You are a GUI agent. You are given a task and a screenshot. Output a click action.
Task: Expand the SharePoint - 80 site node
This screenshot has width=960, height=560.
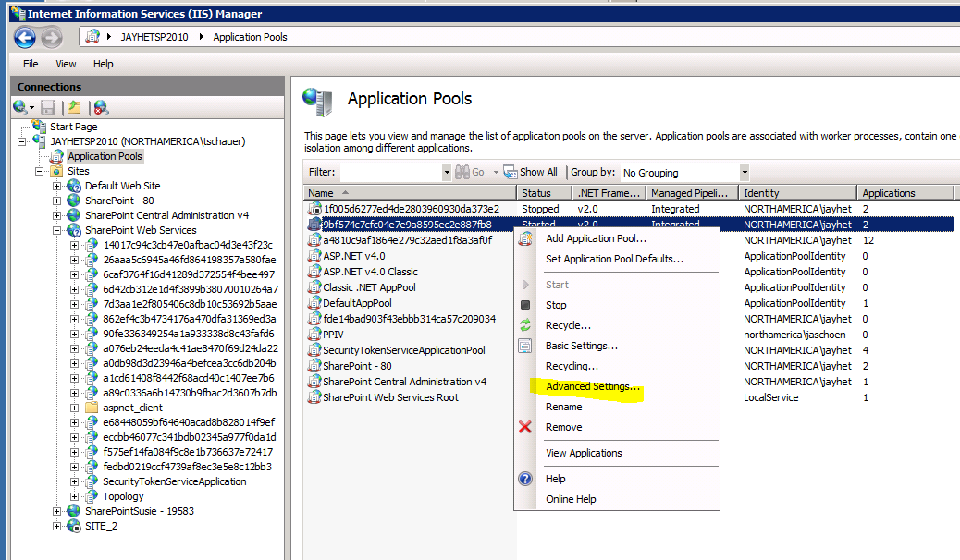click(57, 201)
